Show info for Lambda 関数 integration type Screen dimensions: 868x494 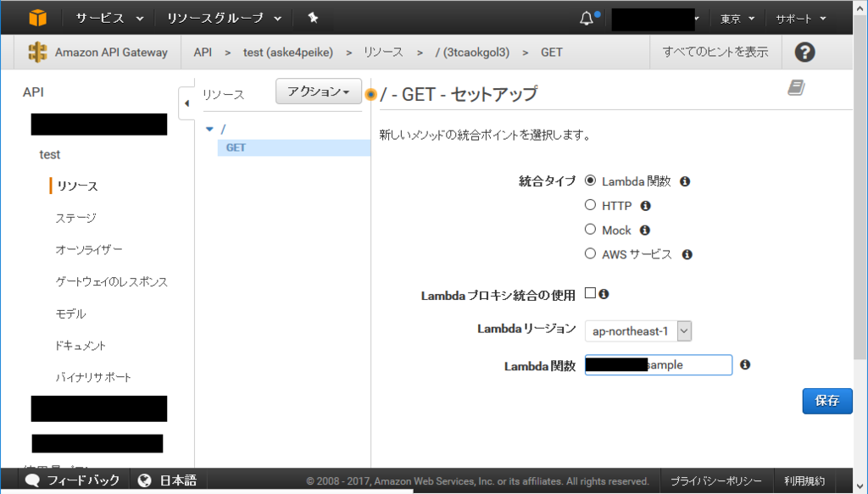(685, 181)
